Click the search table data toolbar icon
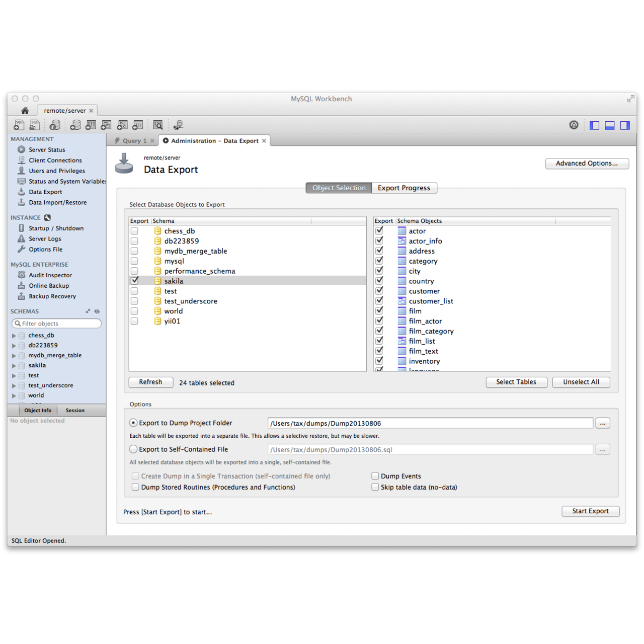The width and height of the screenshot is (644, 644). pyautogui.click(x=158, y=125)
